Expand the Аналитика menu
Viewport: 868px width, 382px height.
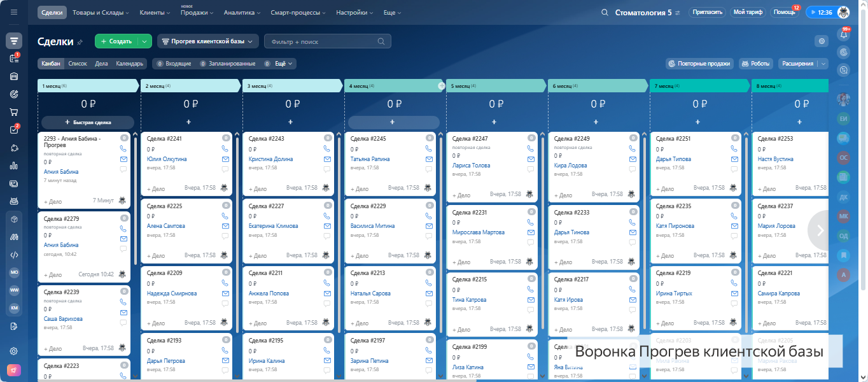[242, 13]
